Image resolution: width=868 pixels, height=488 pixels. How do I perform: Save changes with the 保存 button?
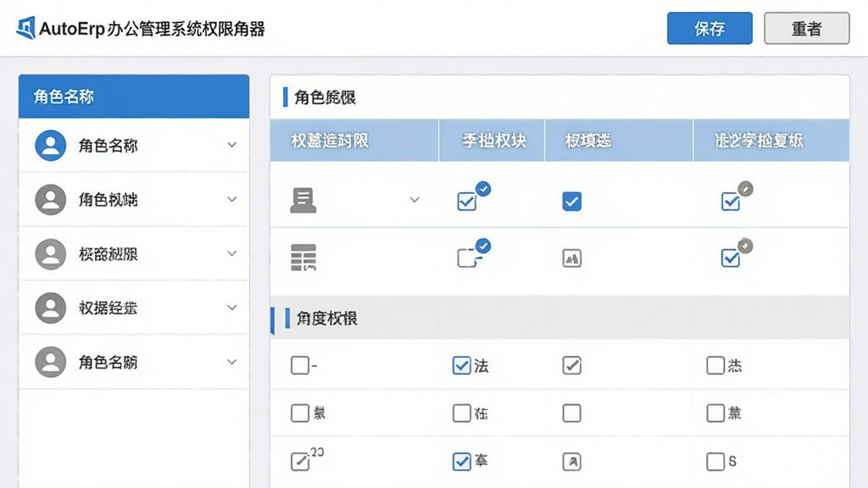point(709,28)
